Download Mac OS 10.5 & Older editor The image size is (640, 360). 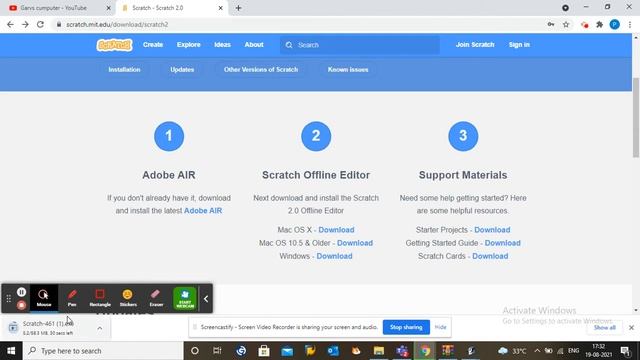[355, 243]
